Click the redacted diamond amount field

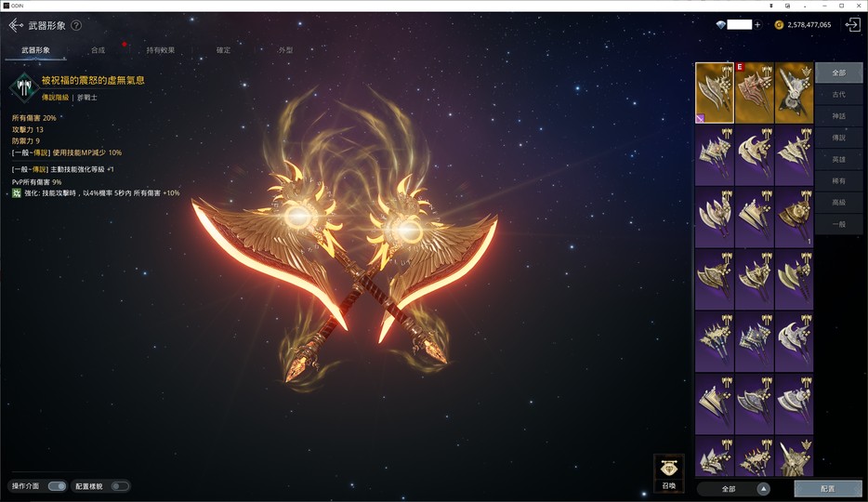point(740,25)
